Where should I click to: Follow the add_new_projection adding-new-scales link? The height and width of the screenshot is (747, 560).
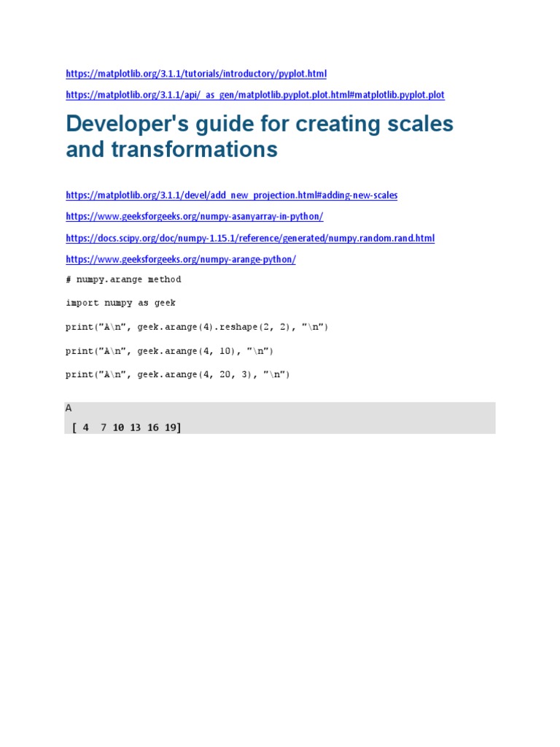(231, 196)
